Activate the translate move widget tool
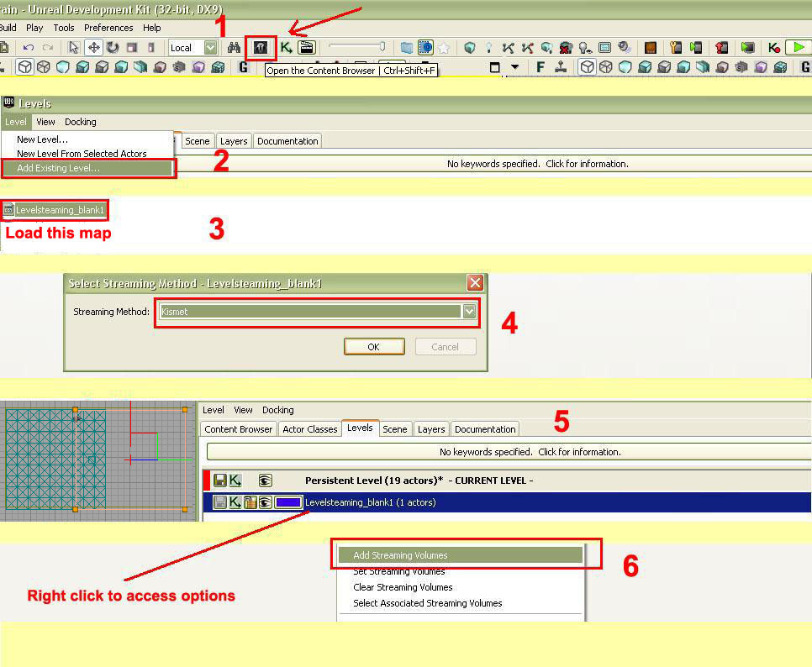 coord(94,48)
